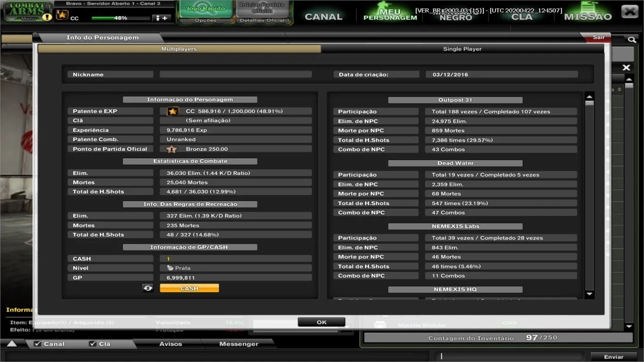This screenshot has width=644, height=362.
Task: Confirm with the OK button
Action: tap(322, 322)
